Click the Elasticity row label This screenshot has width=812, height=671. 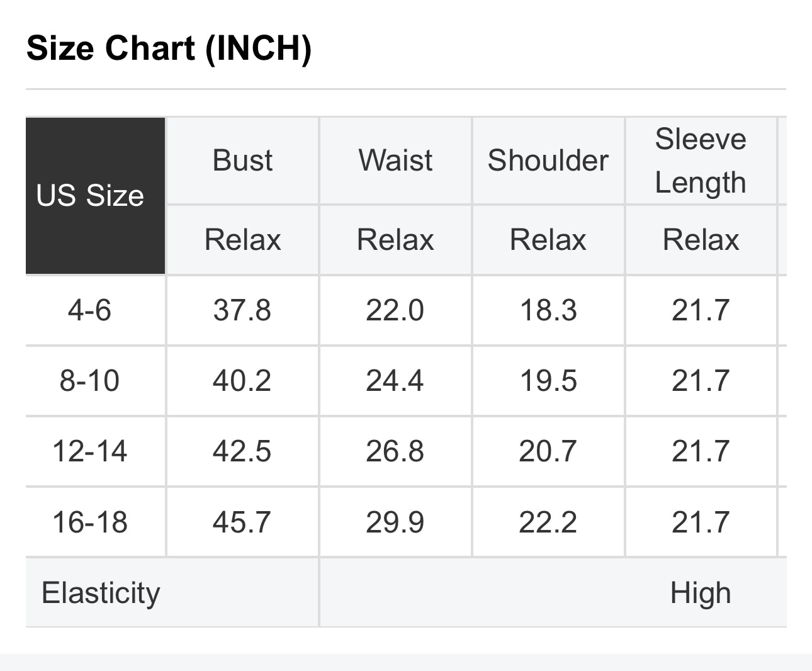click(101, 593)
